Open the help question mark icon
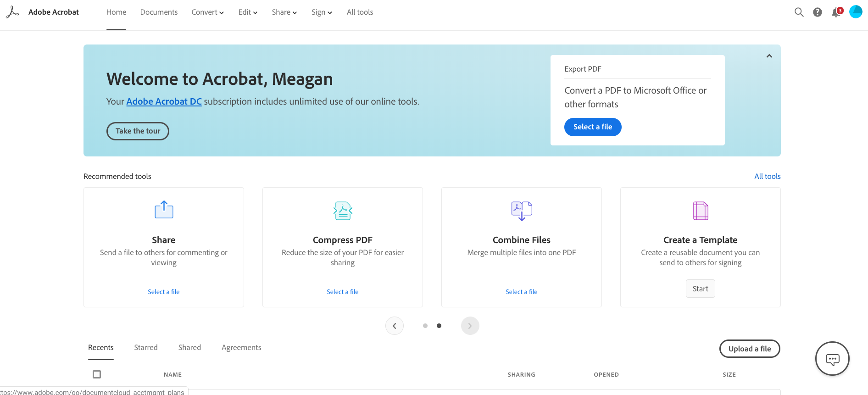 817,12
